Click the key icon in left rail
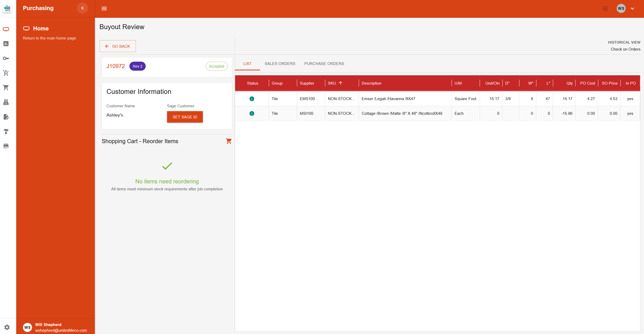 point(6,58)
